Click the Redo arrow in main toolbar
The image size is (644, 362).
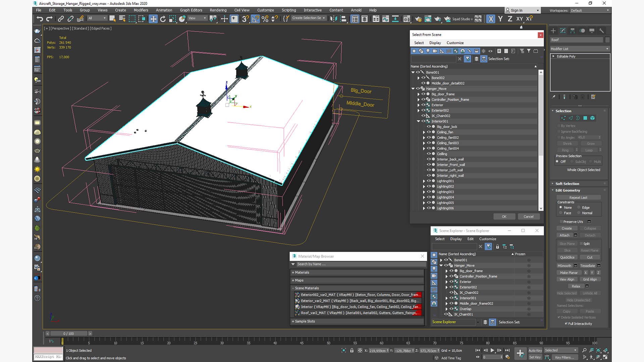49,19
